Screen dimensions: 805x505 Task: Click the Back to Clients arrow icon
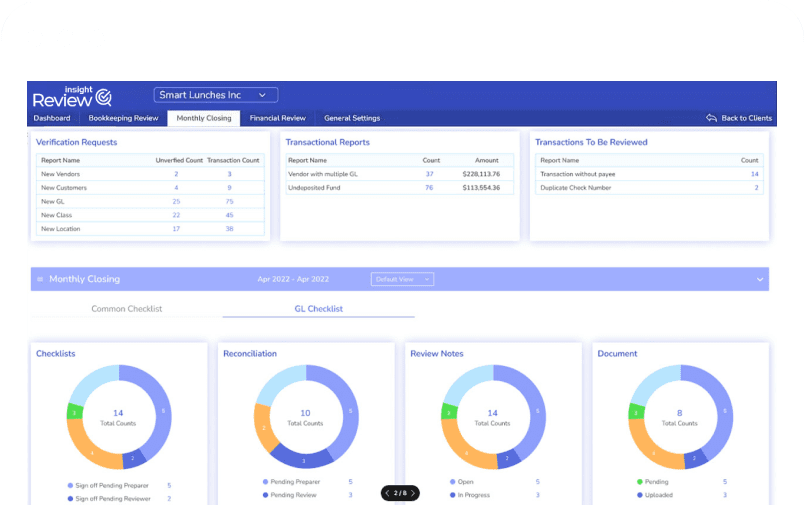point(712,118)
